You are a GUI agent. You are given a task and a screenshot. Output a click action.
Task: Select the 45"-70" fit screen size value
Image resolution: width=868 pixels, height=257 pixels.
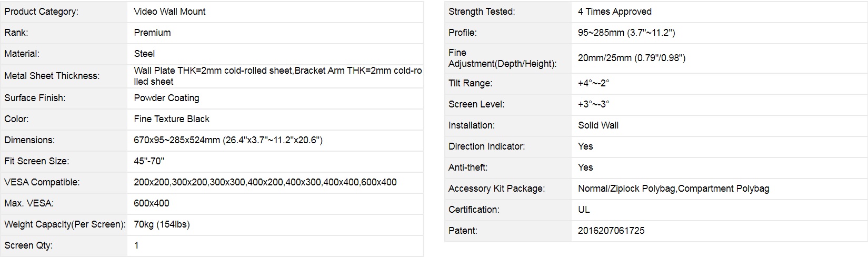coord(149,161)
